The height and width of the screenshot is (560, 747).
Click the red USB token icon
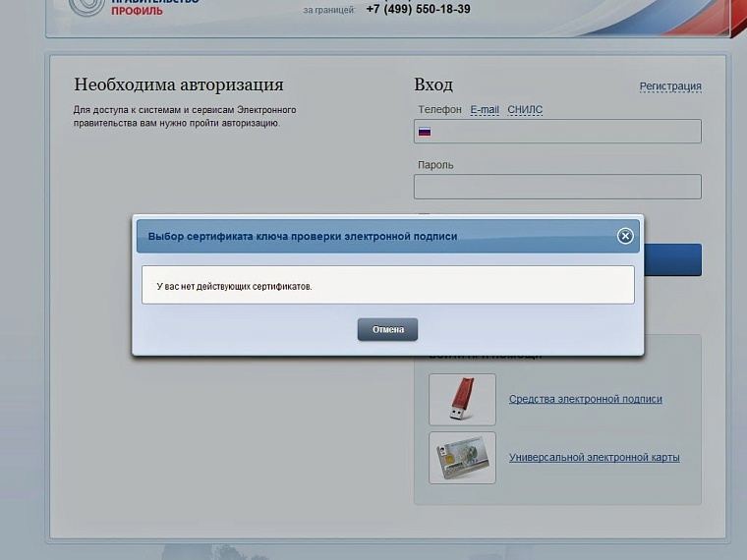pos(462,399)
